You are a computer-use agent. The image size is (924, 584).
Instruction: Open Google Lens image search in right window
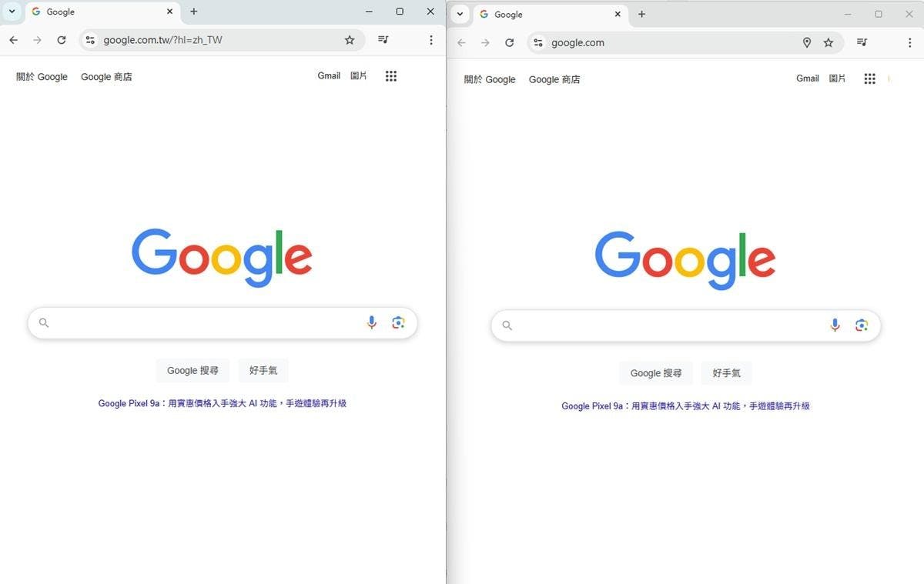(862, 325)
